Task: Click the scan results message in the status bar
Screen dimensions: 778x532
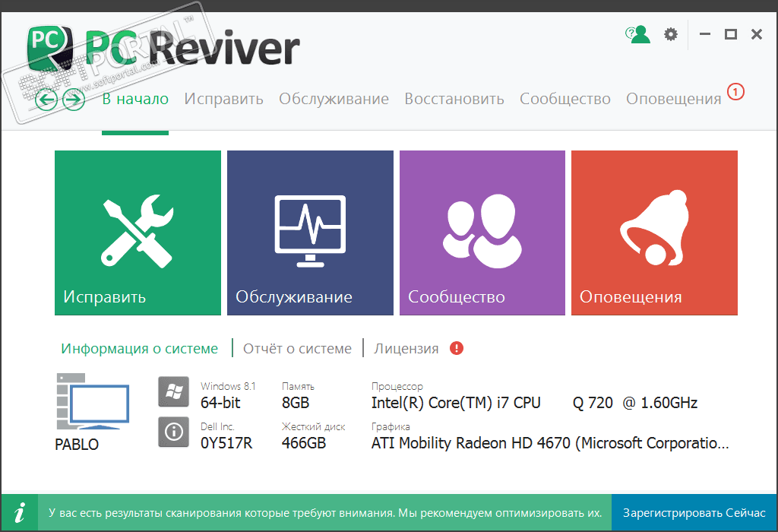Action: pos(325,513)
